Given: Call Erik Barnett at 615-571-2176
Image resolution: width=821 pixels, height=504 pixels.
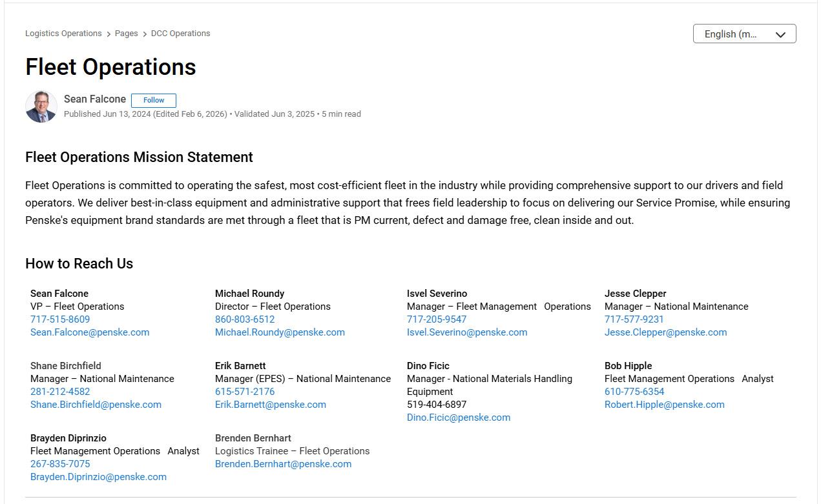Looking at the screenshot, I should click(x=245, y=392).
